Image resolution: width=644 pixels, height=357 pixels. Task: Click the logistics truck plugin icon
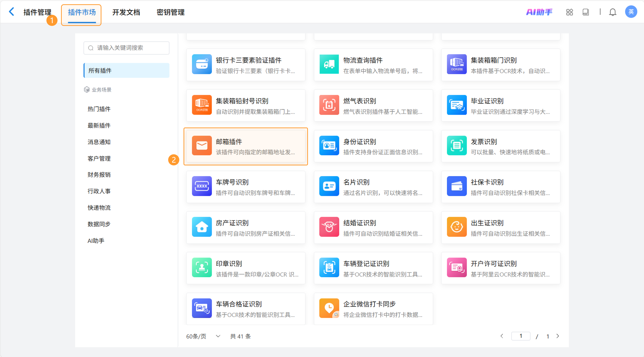pyautogui.click(x=329, y=64)
